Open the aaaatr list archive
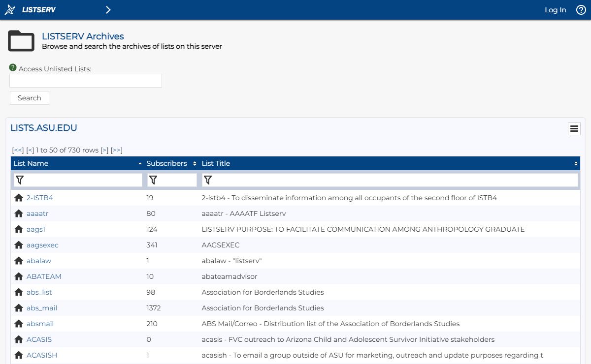The height and width of the screenshot is (364, 591). [37, 213]
